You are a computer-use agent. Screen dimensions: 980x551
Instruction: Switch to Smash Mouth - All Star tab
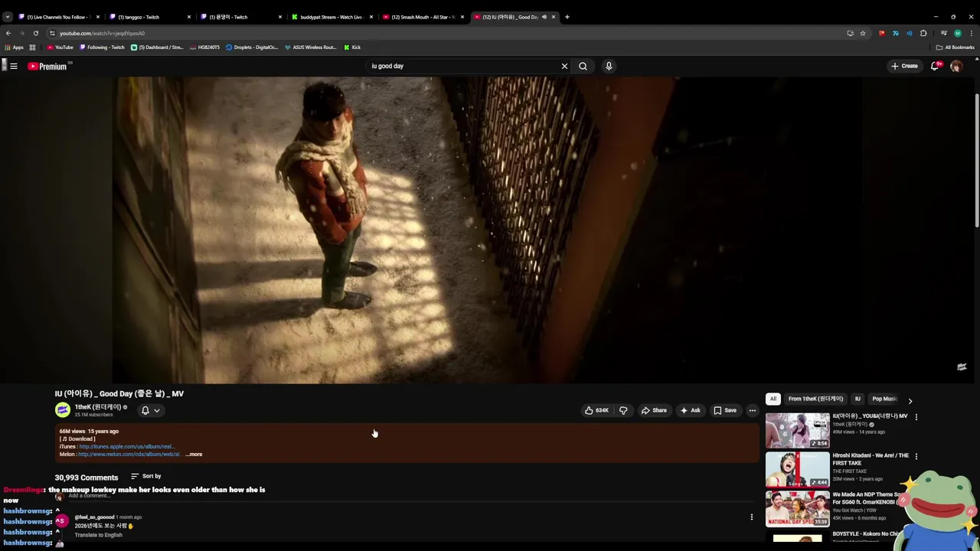click(423, 17)
